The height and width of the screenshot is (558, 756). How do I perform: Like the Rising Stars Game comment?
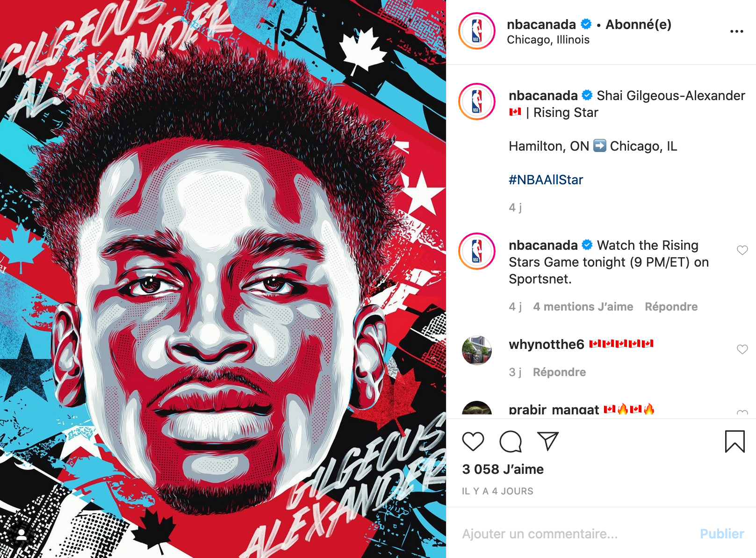point(742,250)
